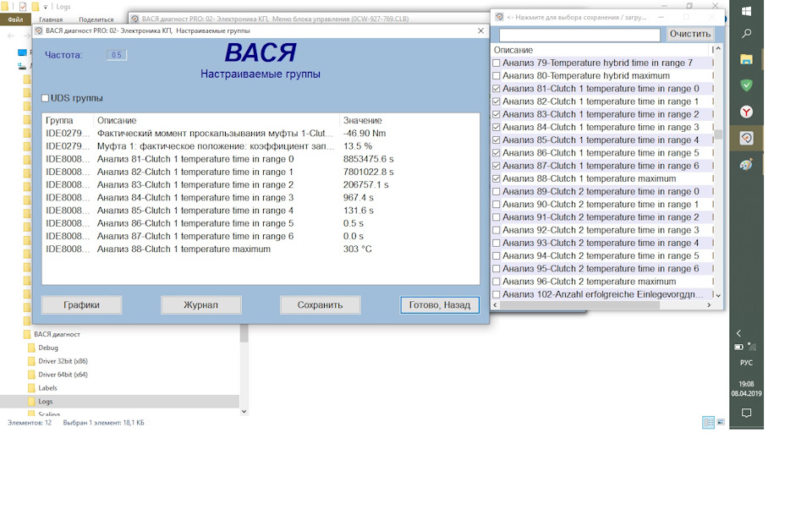The height and width of the screenshot is (515, 812).
Task: Open File Explorer from taskbar
Action: (746, 59)
